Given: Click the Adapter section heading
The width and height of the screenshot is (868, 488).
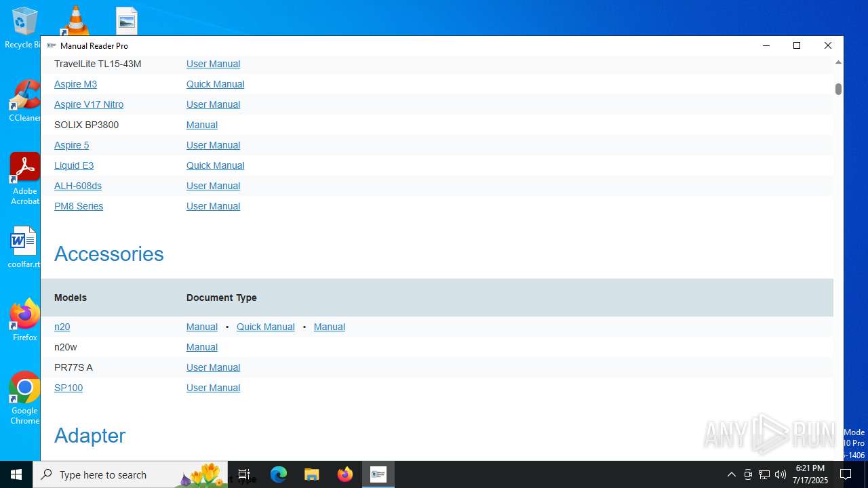Looking at the screenshot, I should point(90,435).
